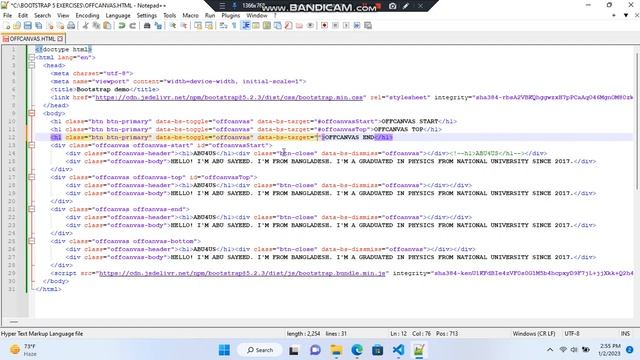This screenshot has height=360, width=640.
Task: Click the UTF-8 encoding status field
Action: [571, 333]
